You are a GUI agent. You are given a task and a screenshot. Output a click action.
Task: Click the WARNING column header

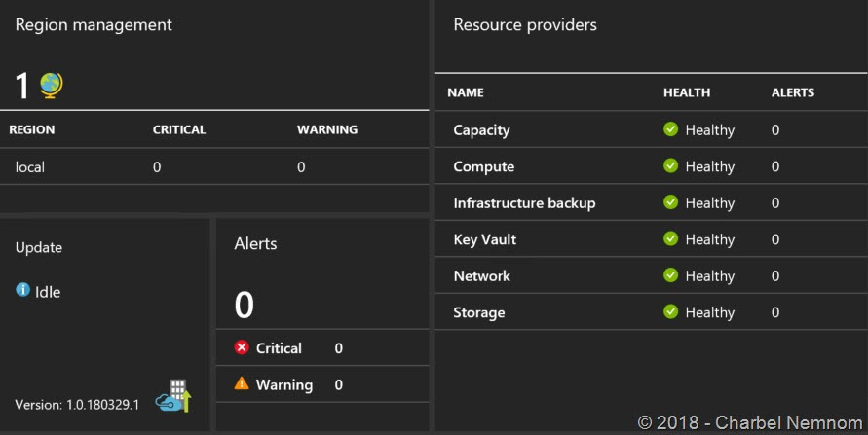327,129
